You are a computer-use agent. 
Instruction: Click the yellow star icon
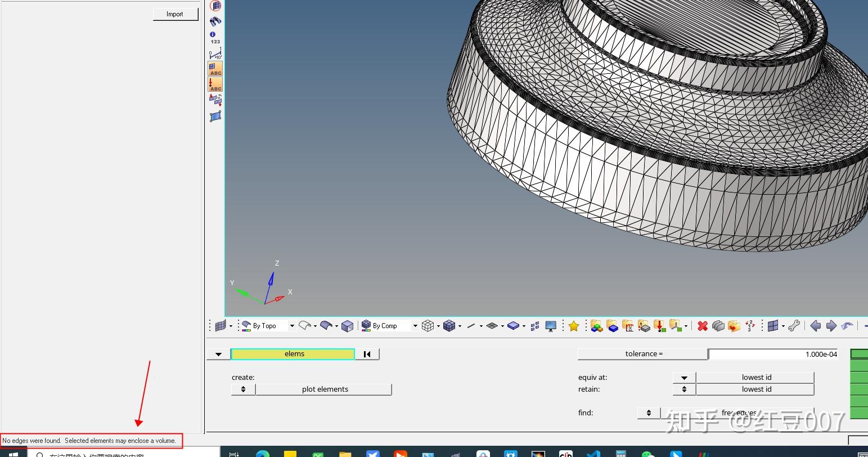574,326
